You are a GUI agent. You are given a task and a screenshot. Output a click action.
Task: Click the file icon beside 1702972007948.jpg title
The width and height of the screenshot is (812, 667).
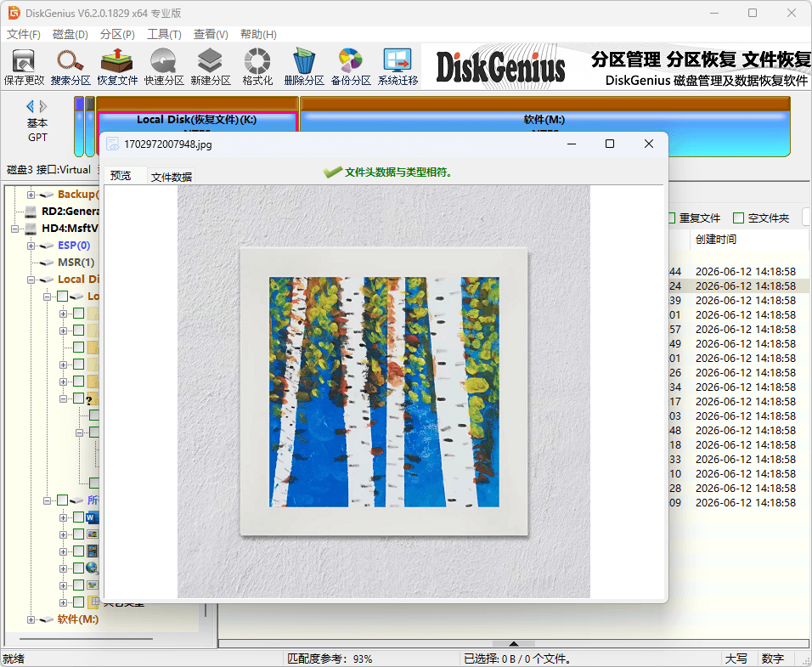pos(112,144)
